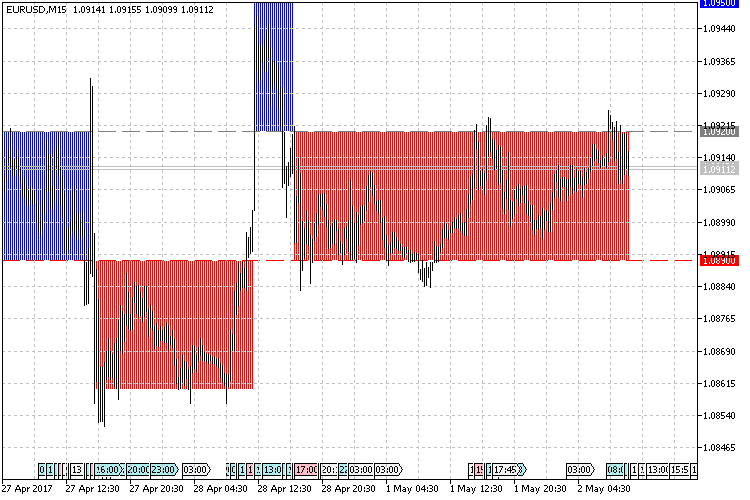
Task: Open the cyan 23:00 event marker
Action: coord(162,469)
